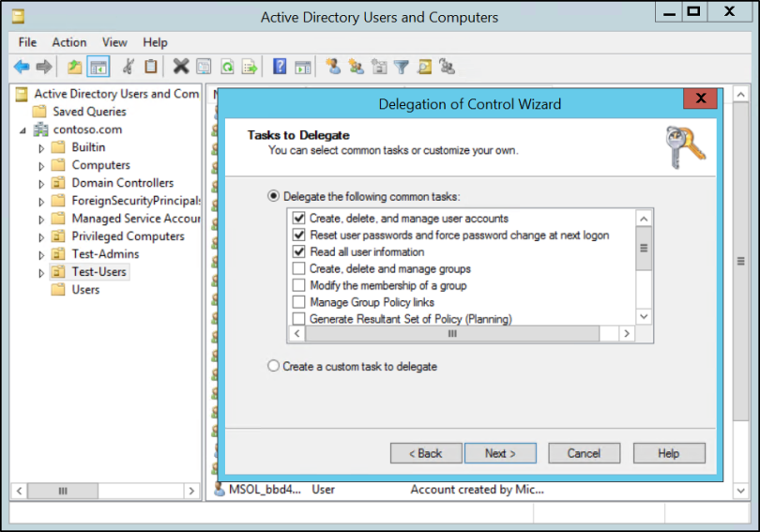Open the Properties toolbar icon
Screen dimensions: 760x532
coord(204,67)
